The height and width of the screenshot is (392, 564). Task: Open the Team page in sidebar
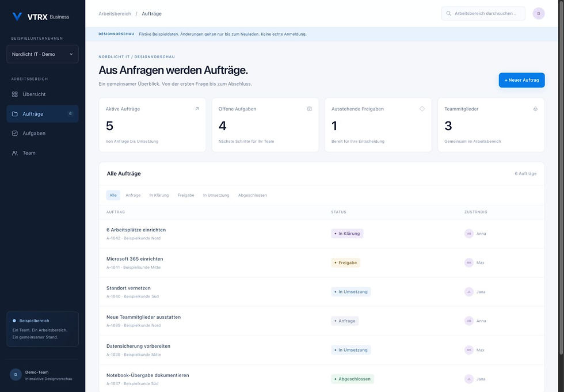(43, 153)
